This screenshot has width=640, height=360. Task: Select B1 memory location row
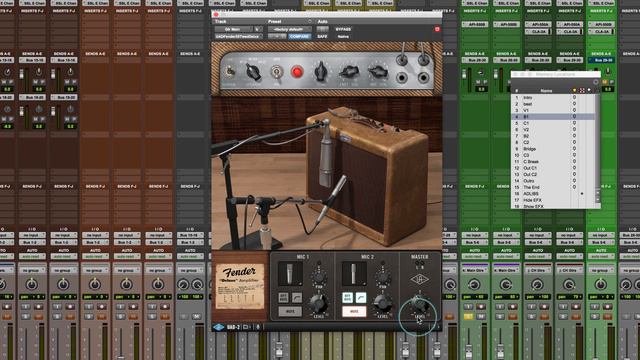[x=553, y=117]
